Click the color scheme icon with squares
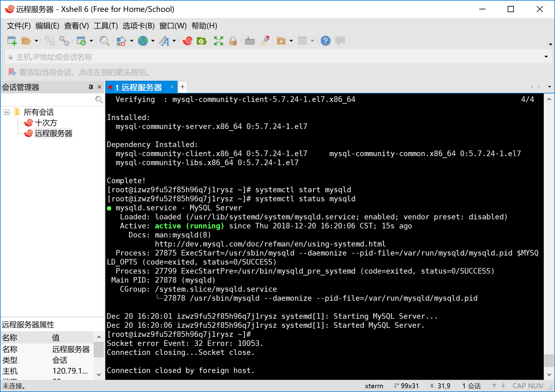 tap(121, 41)
